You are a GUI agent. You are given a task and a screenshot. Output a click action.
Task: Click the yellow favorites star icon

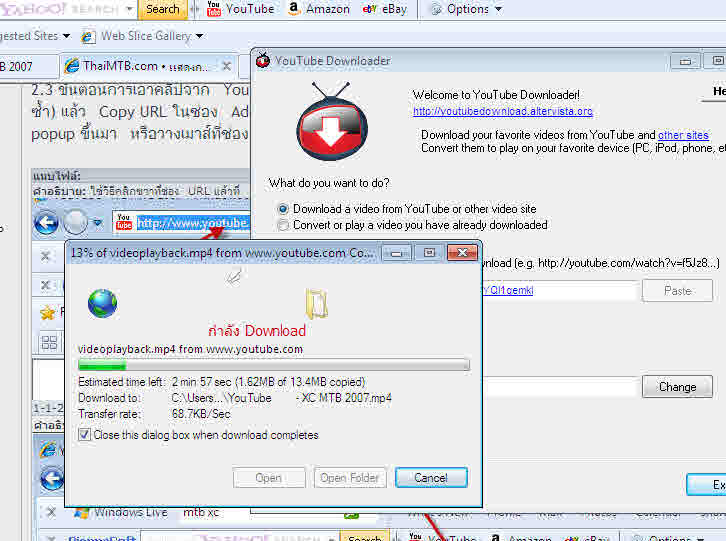(x=47, y=314)
